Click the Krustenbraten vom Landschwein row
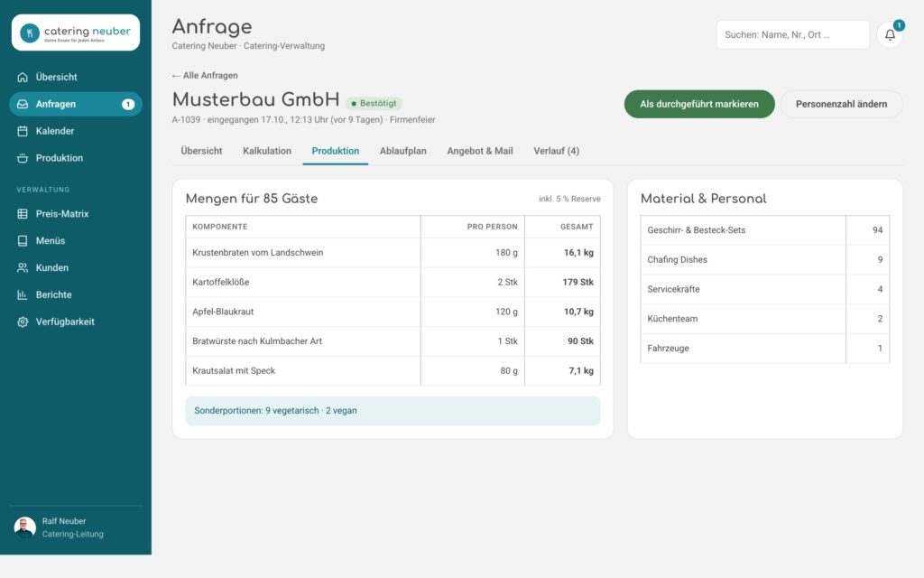The height and width of the screenshot is (578, 924). (393, 253)
